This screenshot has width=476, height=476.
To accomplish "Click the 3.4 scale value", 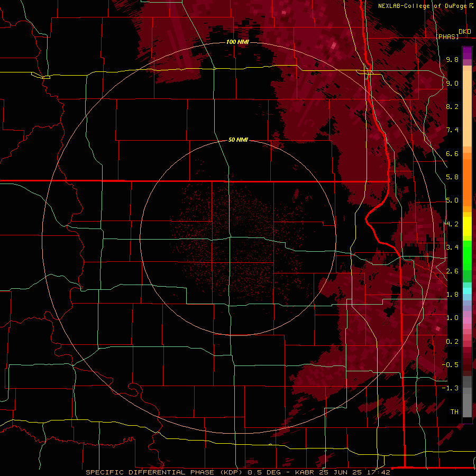I will tap(452, 248).
